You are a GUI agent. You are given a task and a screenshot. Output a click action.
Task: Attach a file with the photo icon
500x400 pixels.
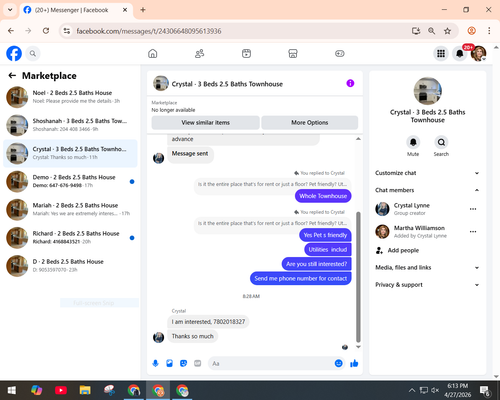(x=169, y=363)
